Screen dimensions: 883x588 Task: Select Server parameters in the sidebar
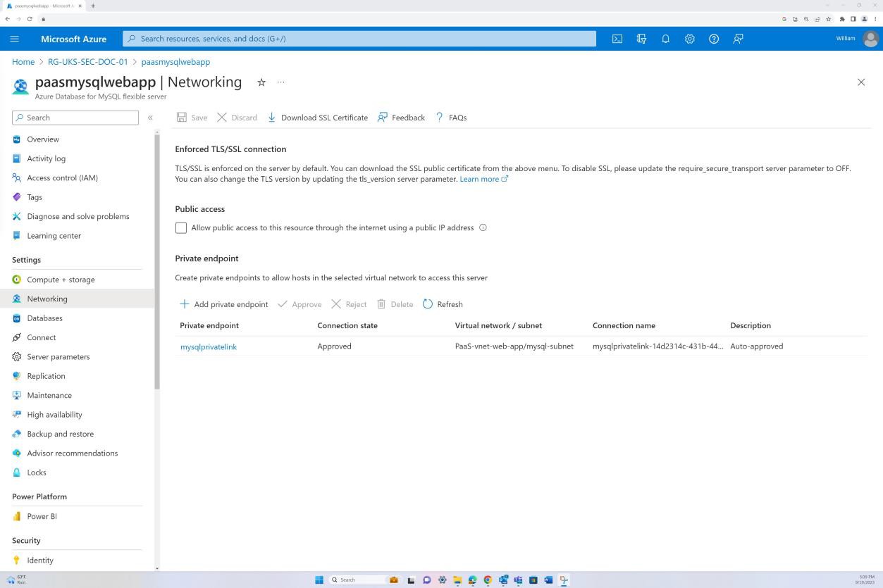[x=58, y=356]
